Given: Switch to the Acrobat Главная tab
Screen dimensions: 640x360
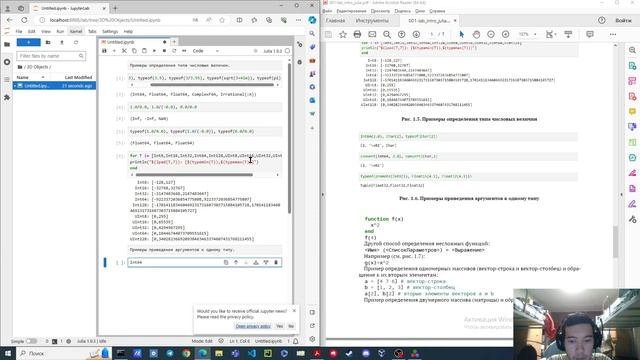Looking at the screenshot, I should click(336, 20).
